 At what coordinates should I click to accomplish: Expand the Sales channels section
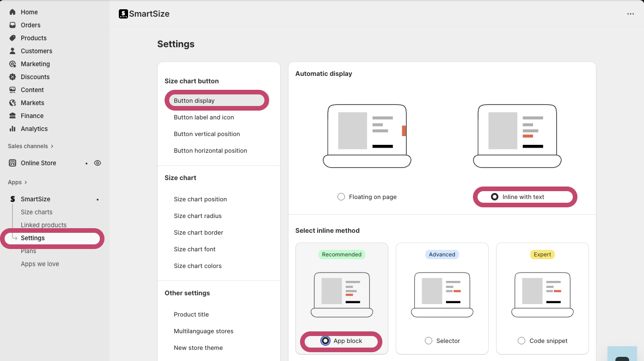tap(52, 146)
